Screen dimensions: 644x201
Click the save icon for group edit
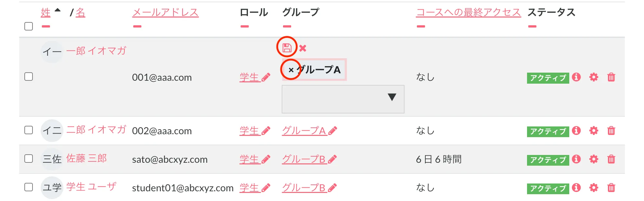tap(287, 48)
